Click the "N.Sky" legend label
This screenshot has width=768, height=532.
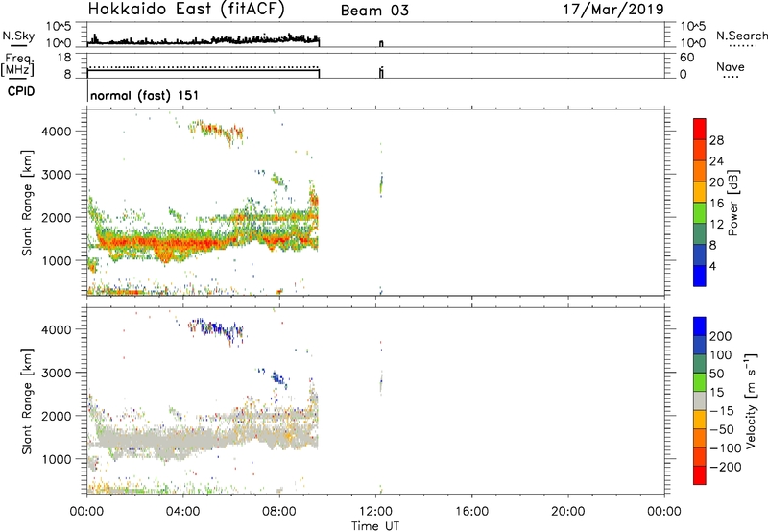(x=18, y=36)
